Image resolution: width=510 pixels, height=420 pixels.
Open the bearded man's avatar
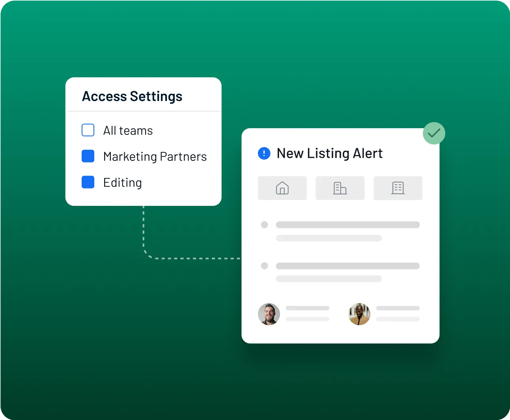(x=269, y=314)
